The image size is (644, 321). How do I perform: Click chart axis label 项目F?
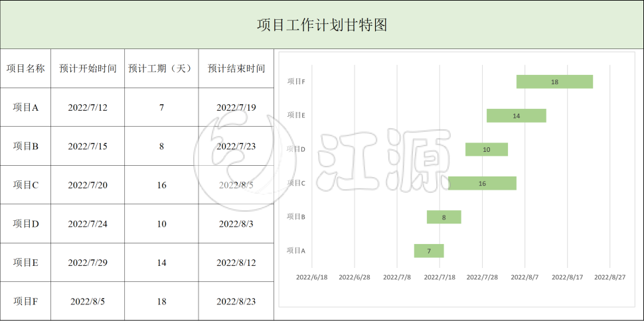coord(295,82)
